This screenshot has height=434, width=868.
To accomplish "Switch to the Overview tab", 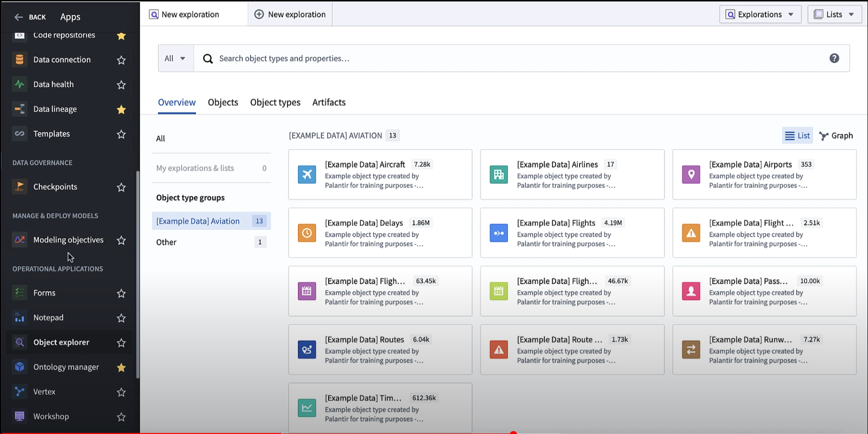I will 177,102.
